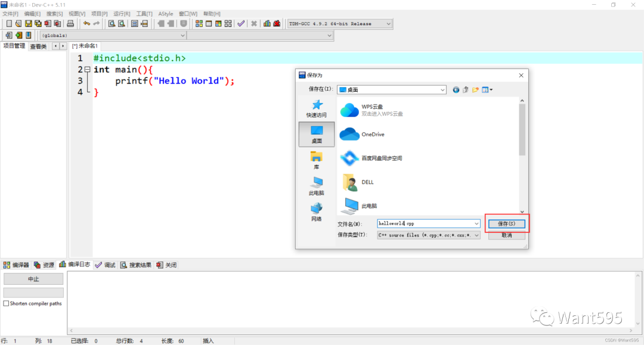Click the 保存(S) button
The width and height of the screenshot is (644, 345).
tap(506, 223)
